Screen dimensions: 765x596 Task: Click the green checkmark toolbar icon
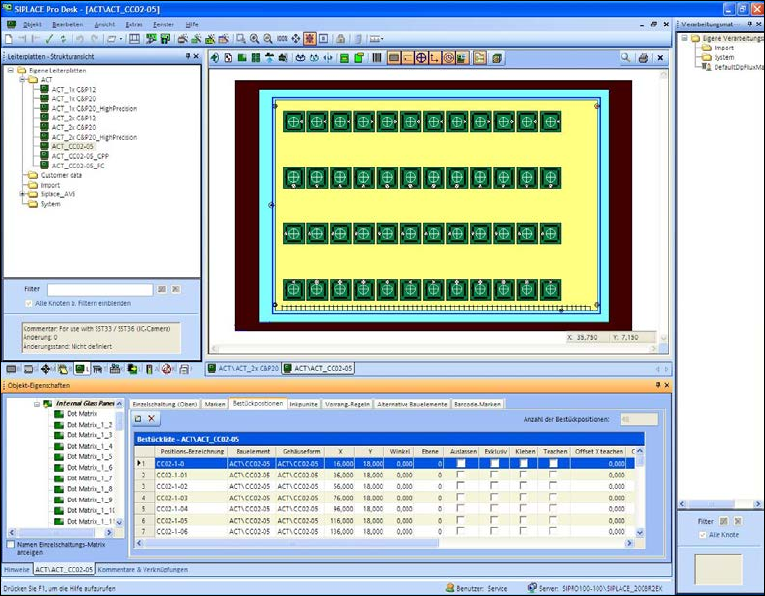pos(49,39)
